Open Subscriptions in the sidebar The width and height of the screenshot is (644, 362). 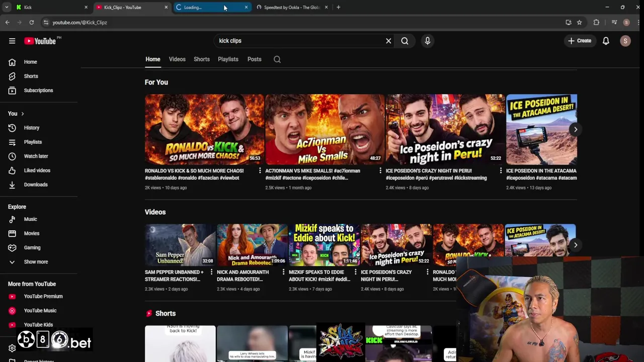38,90
